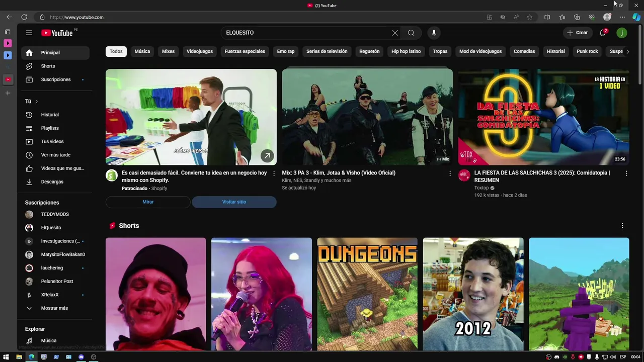Image resolution: width=644 pixels, height=362 pixels.
Task: Open the Toxtop channel name link
Action: click(x=481, y=188)
